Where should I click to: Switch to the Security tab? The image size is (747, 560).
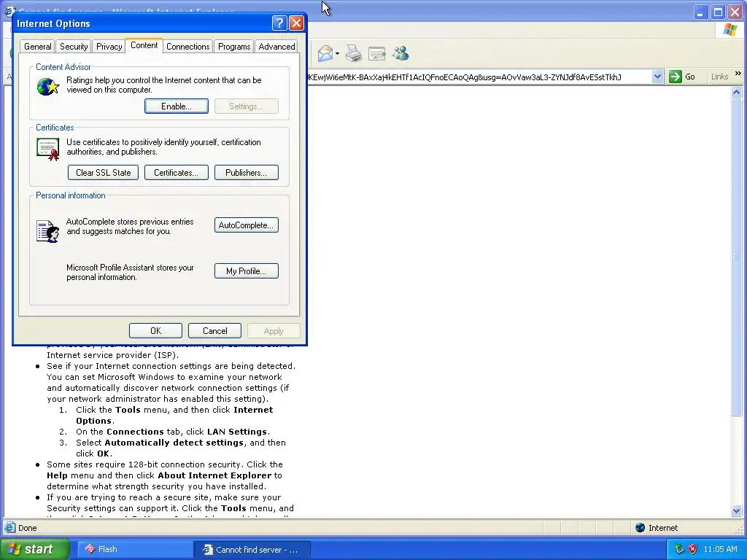tap(74, 46)
